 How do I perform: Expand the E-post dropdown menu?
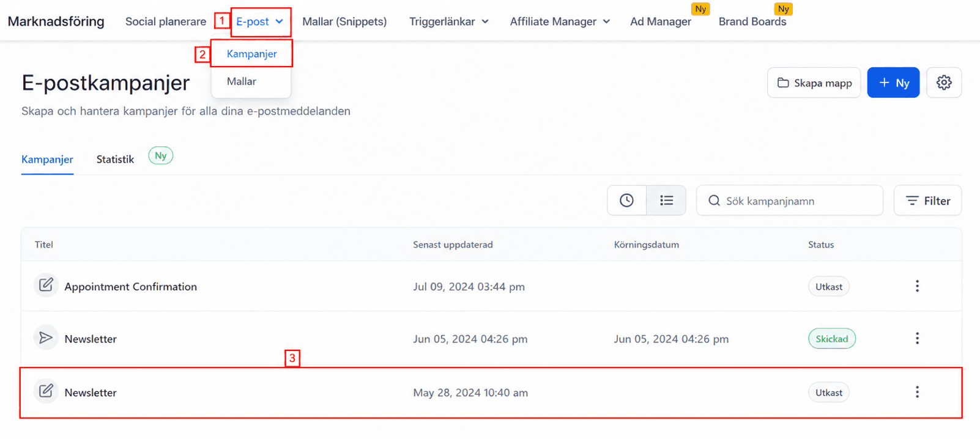click(x=260, y=21)
